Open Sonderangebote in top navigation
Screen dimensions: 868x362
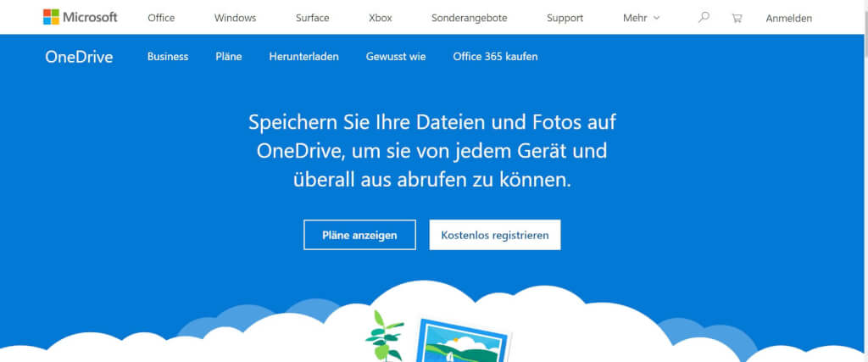coord(470,18)
